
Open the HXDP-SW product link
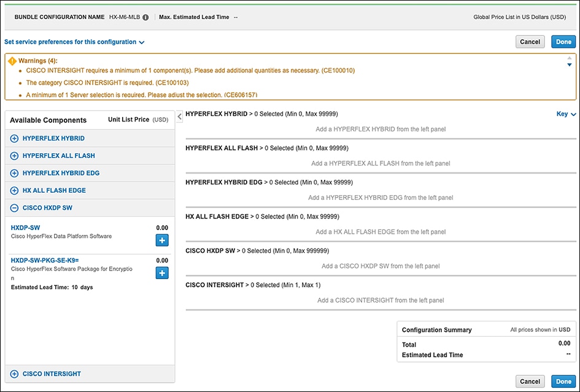pos(25,228)
